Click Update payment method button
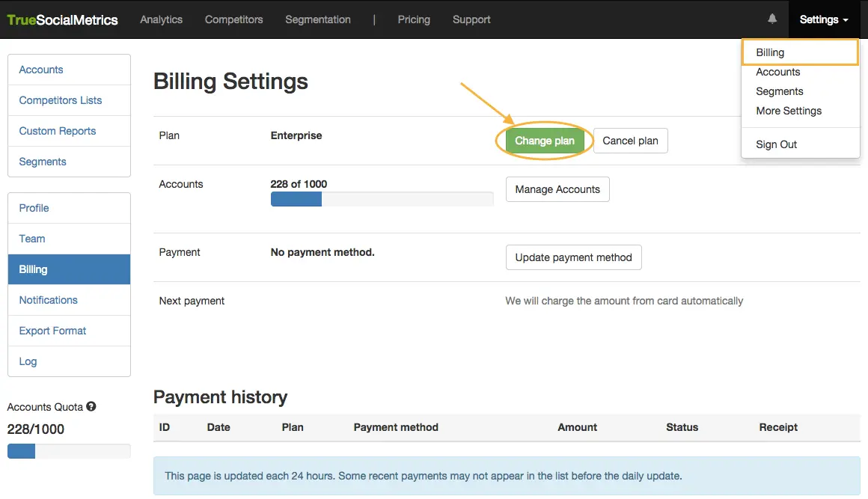868x499 pixels. tap(573, 257)
